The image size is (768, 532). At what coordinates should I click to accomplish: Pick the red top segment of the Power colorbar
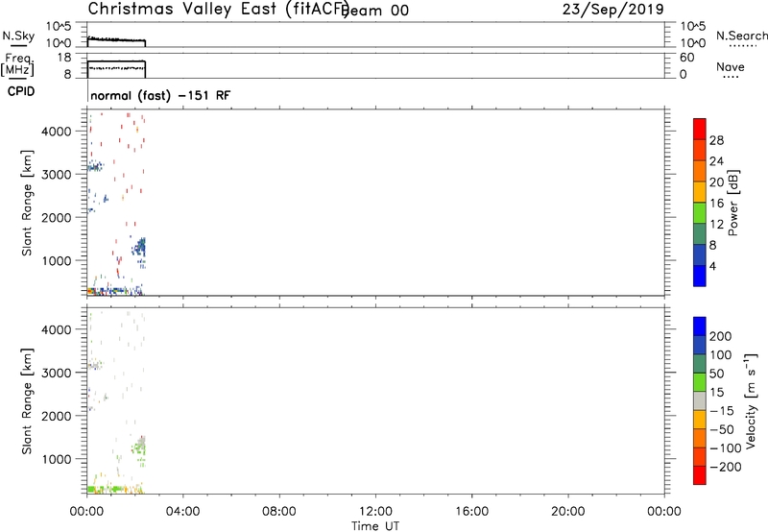click(x=700, y=129)
